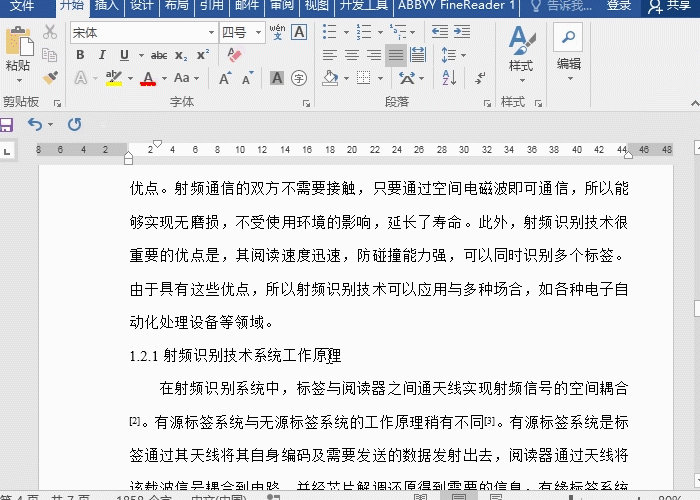Apply red font color

click(x=148, y=79)
